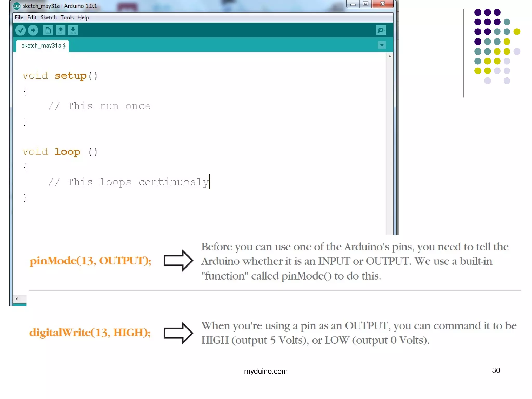Select the sketch_may31a tab
532x399 pixels.
[43, 46]
